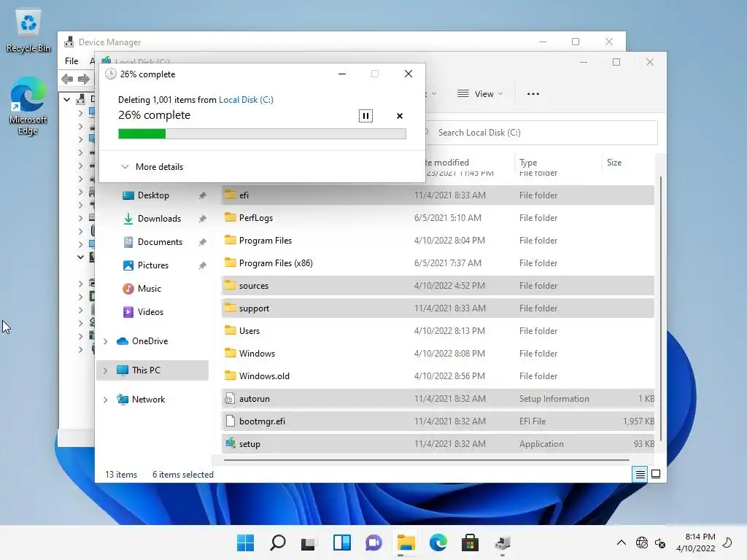This screenshot has width=747, height=560.
Task: Open the Windows Start menu
Action: click(246, 542)
